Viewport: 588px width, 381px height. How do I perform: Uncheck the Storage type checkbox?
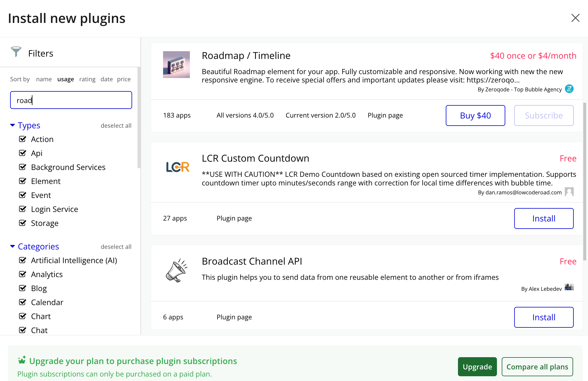point(23,223)
